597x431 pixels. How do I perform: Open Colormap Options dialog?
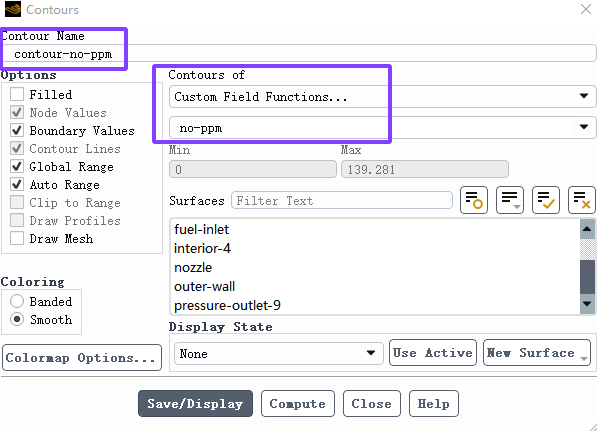pyautogui.click(x=82, y=358)
